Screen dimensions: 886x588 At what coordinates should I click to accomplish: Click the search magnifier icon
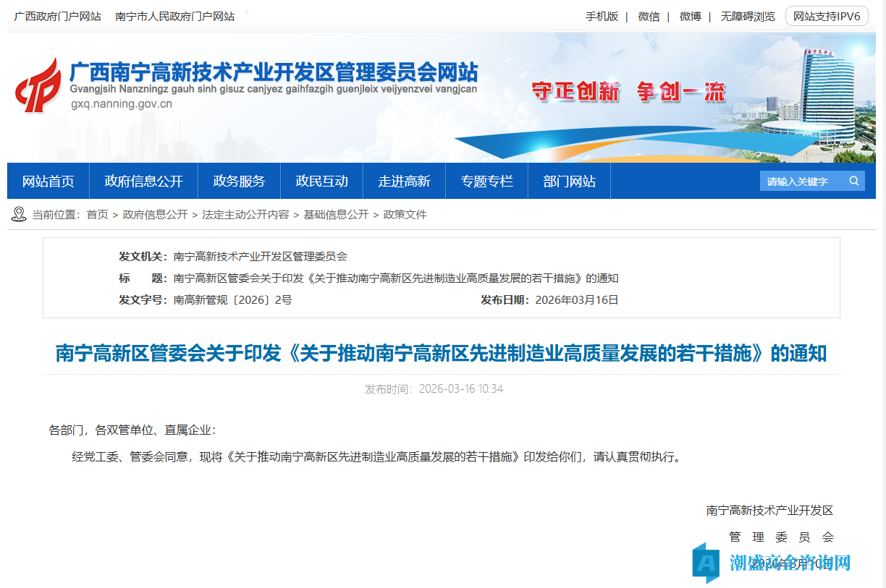853,181
